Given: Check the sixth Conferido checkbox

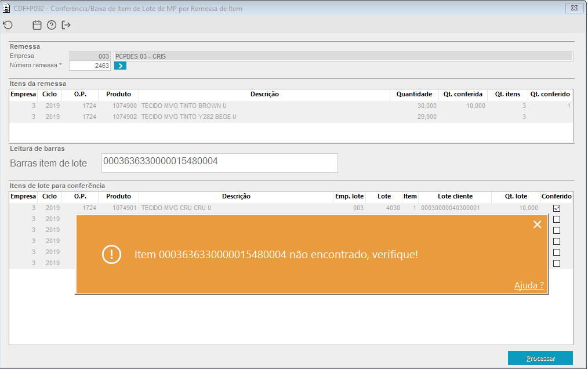Looking at the screenshot, I should 557,263.
